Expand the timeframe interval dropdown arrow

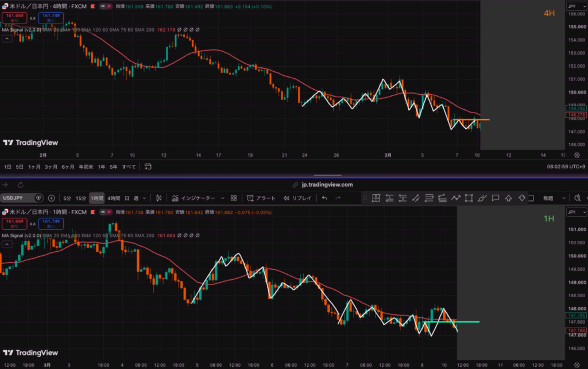coord(144,198)
